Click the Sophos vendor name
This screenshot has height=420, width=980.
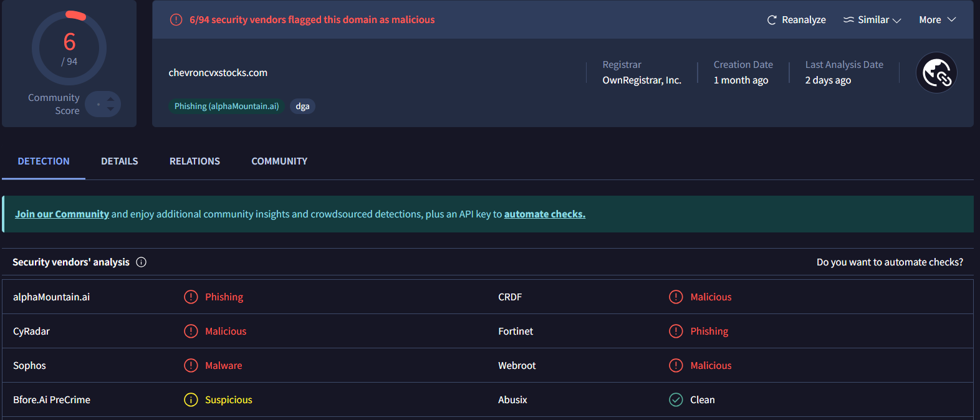pyautogui.click(x=29, y=366)
